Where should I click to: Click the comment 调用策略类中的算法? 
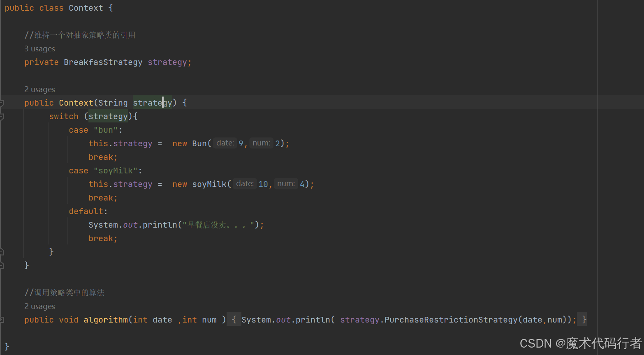pyautogui.click(x=64, y=293)
